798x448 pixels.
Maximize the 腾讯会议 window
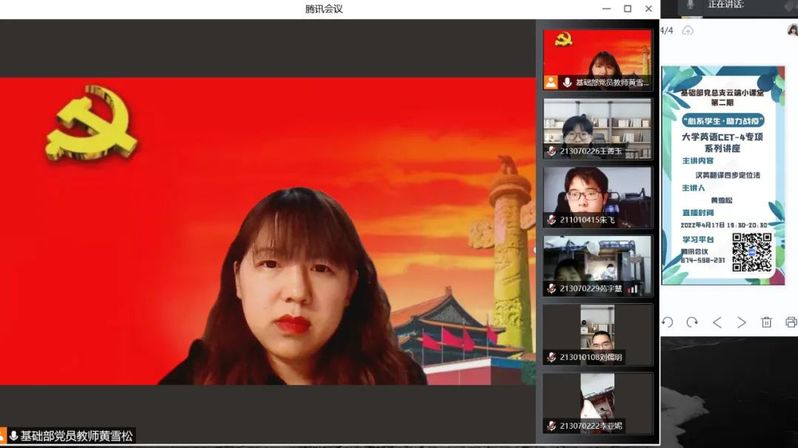628,9
